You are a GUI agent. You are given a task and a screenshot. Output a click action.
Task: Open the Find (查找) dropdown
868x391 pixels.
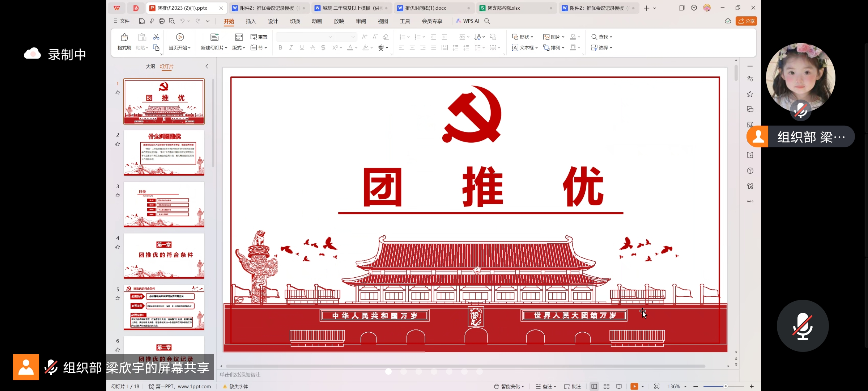coord(601,37)
